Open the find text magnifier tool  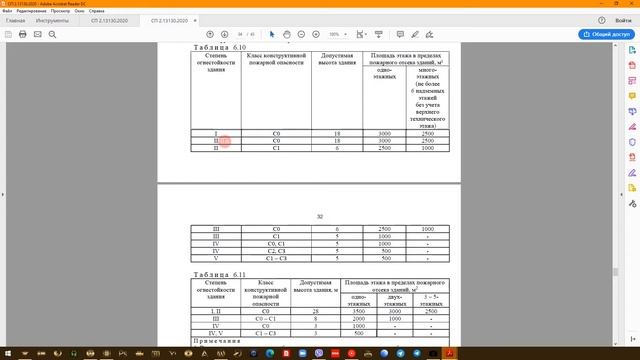52,34
